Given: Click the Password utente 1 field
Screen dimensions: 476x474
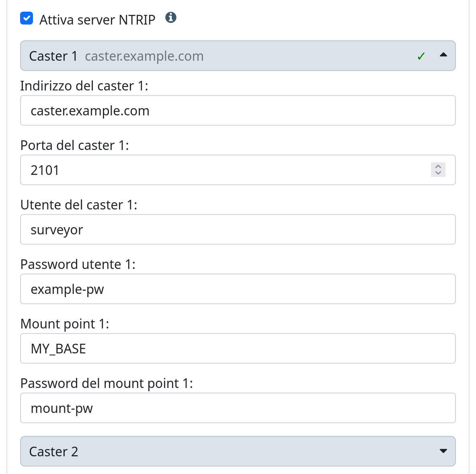Looking at the screenshot, I should tap(238, 289).
